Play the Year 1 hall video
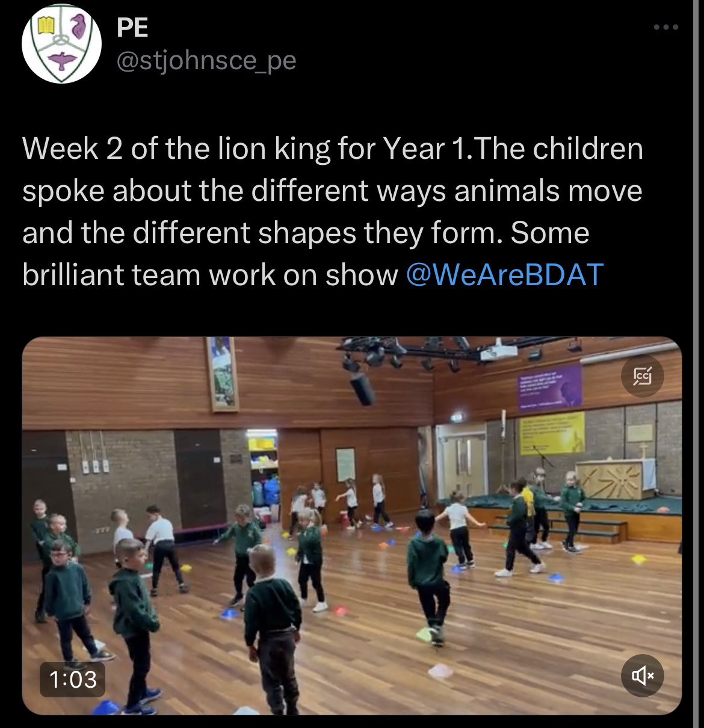This screenshot has width=704, height=728. (x=352, y=526)
